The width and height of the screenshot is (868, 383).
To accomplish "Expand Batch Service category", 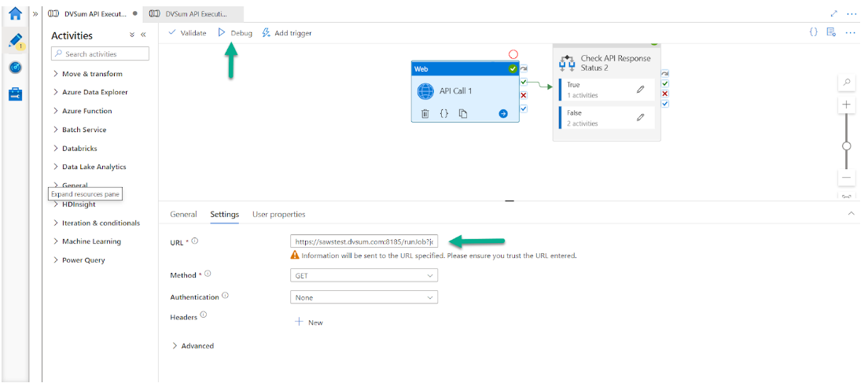I will (79, 130).
